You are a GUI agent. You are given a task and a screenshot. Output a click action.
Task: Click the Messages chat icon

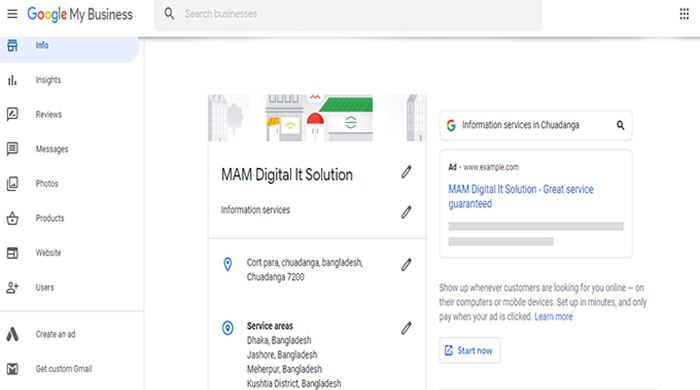[12, 149]
